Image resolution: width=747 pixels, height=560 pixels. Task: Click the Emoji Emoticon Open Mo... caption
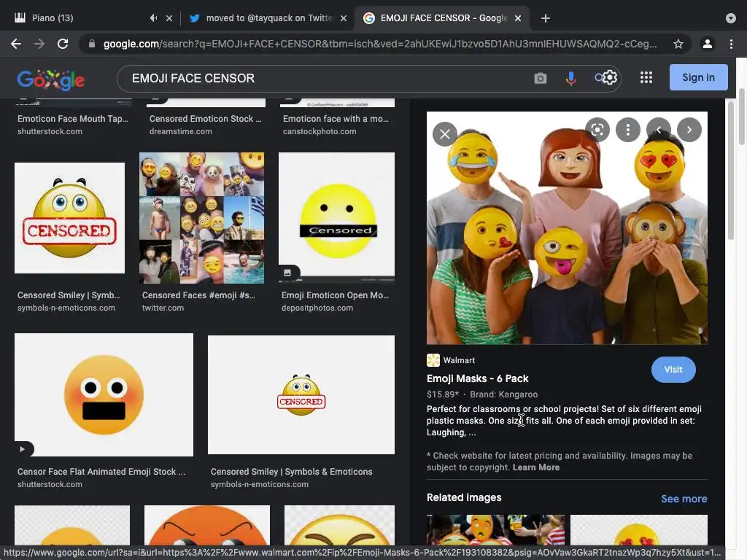coord(336,295)
